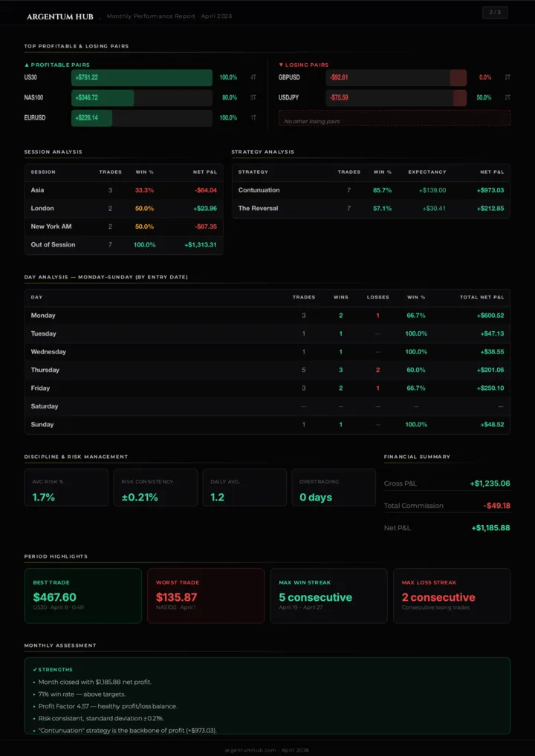The height and width of the screenshot is (756, 535).
Task: Click the Asia 33.3% win rate
Action: click(145, 190)
